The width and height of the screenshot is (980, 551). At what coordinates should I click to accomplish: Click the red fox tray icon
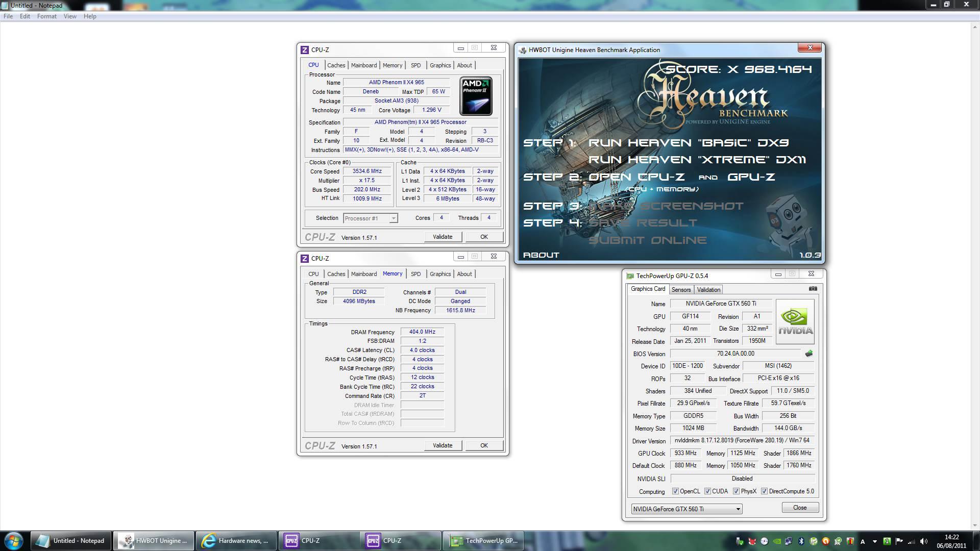752,541
